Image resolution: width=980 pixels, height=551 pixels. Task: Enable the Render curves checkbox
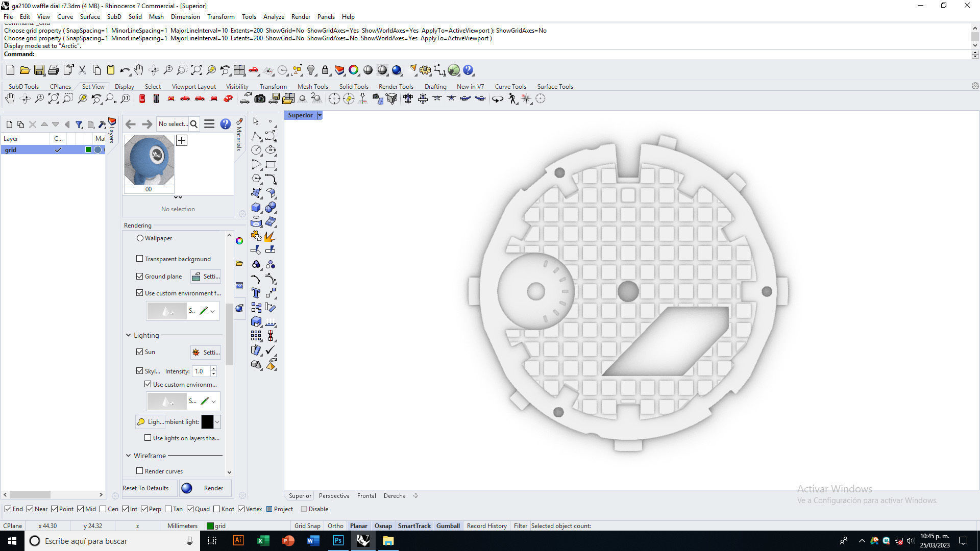pyautogui.click(x=139, y=471)
